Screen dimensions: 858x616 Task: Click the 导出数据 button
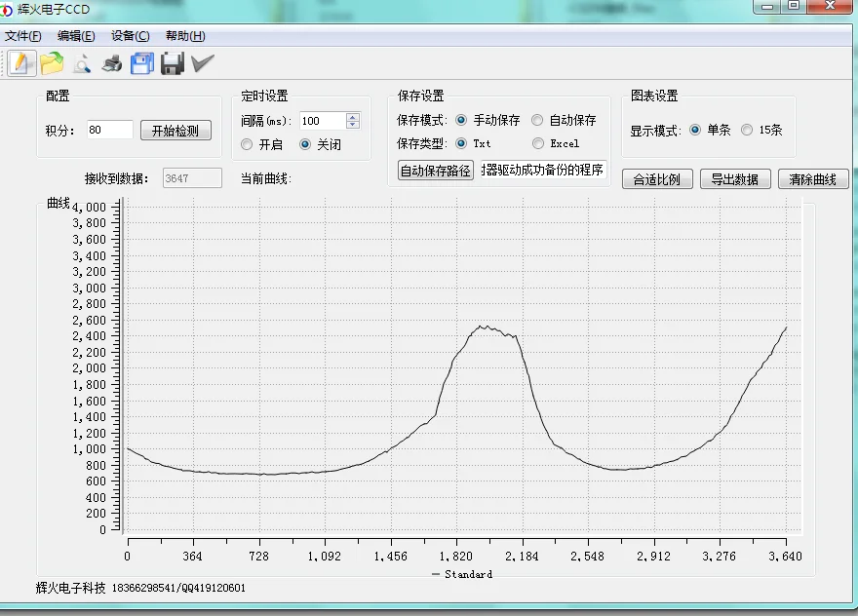click(x=735, y=179)
